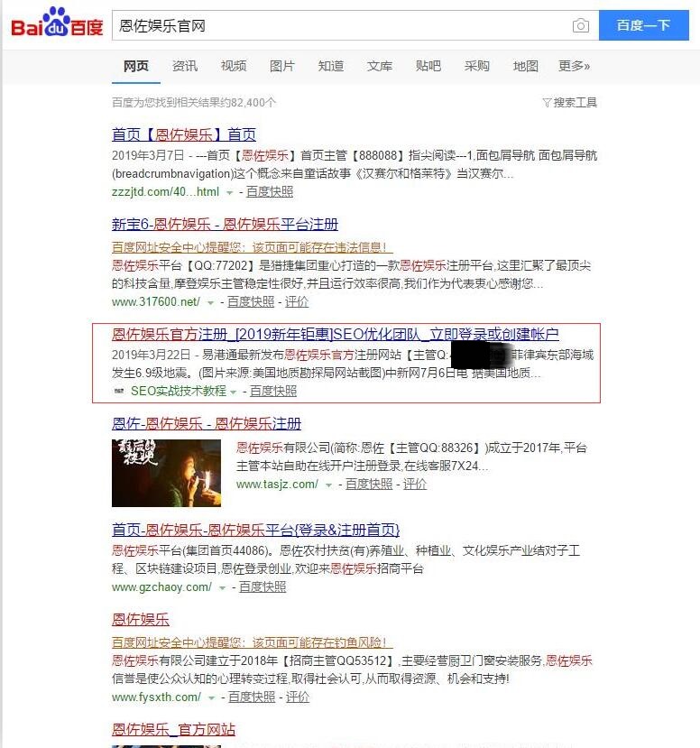Image resolution: width=700 pixels, height=748 pixels.
Task: Open result 新宝6-恩佐娱乐 - 恩佐娱乐平台注册
Action: pos(226,224)
